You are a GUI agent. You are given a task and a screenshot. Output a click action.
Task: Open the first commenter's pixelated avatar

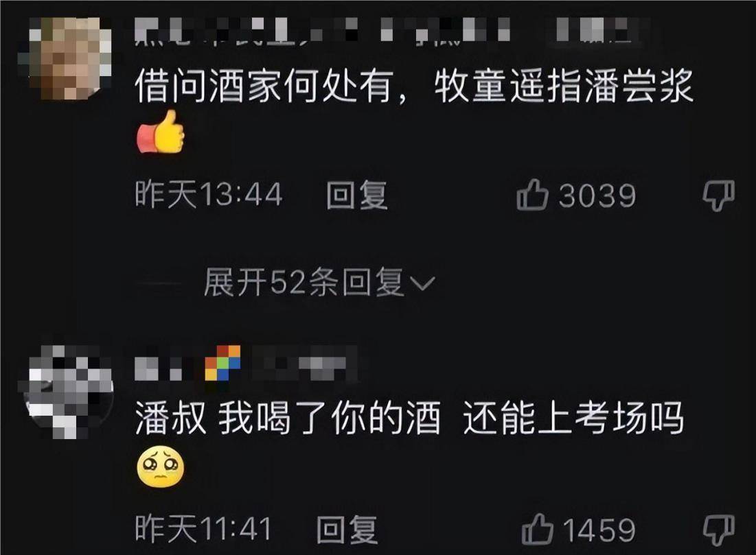click(x=65, y=58)
